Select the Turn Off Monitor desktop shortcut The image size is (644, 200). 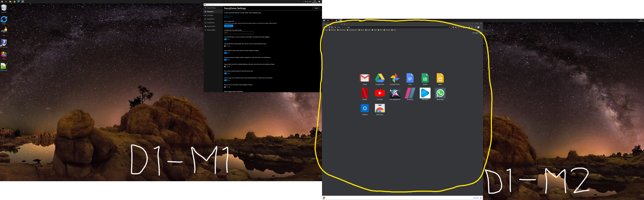[x=4, y=43]
